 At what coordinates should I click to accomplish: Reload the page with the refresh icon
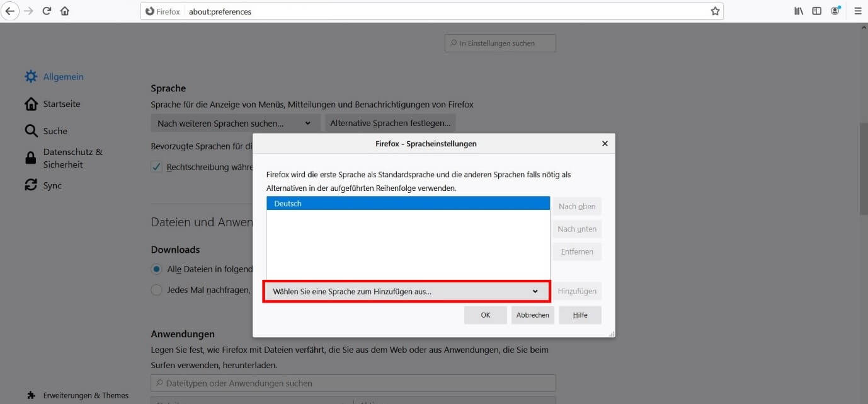pos(47,11)
